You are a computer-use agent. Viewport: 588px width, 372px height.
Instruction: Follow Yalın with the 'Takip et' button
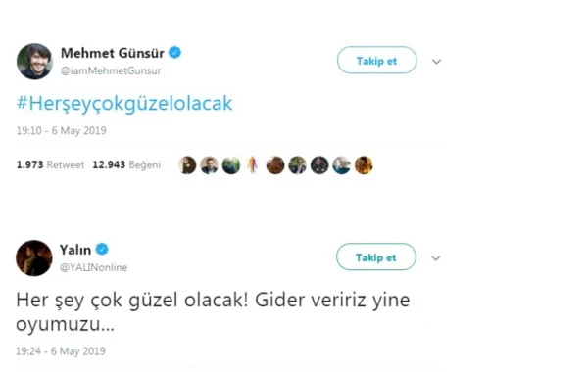(376, 257)
